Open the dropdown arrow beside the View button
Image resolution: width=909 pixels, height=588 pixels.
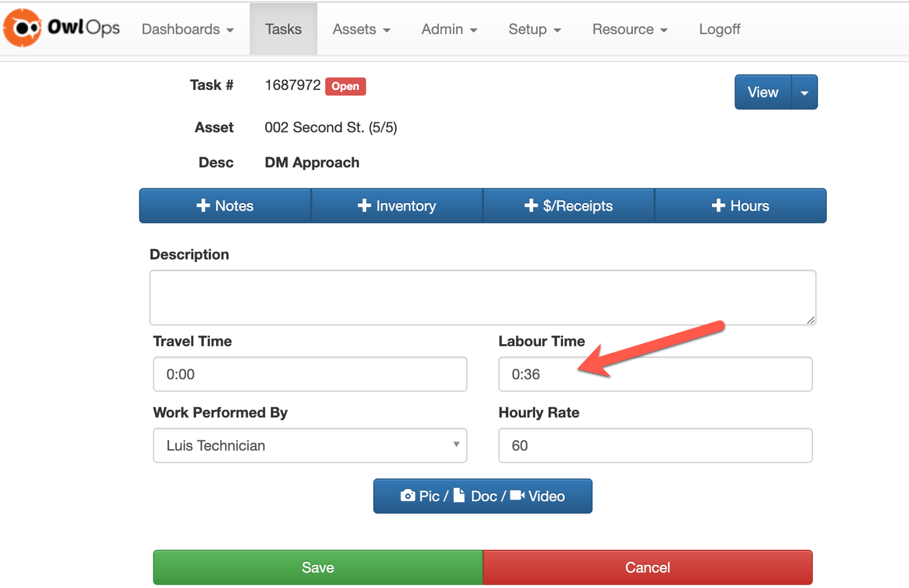click(804, 92)
